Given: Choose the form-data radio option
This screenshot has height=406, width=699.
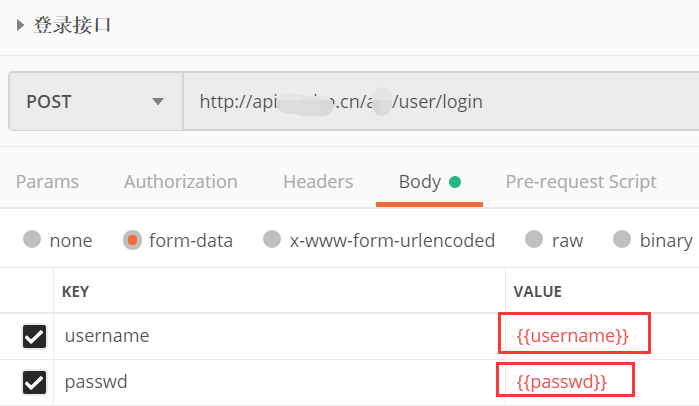Looking at the screenshot, I should click(x=132, y=240).
